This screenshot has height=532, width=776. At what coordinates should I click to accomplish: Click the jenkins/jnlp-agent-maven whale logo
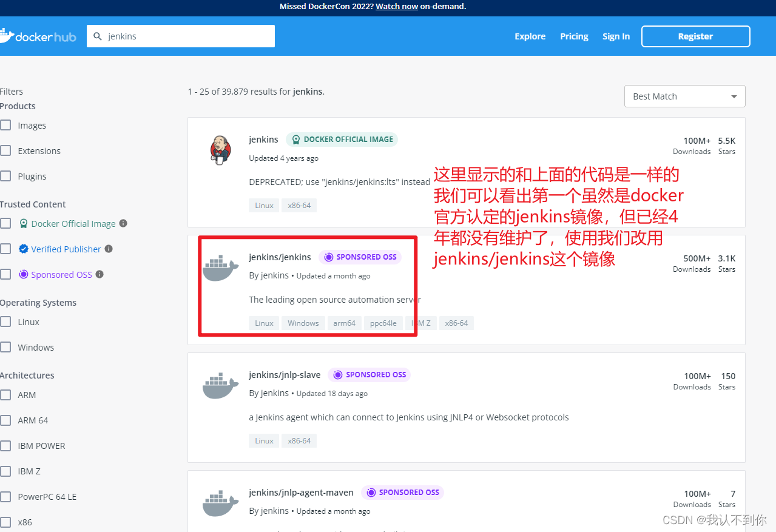click(220, 504)
